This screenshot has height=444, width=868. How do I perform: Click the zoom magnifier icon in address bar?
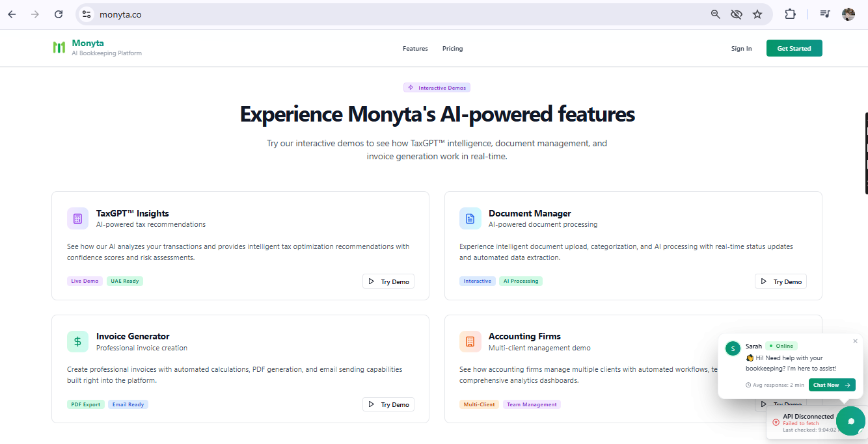click(715, 14)
